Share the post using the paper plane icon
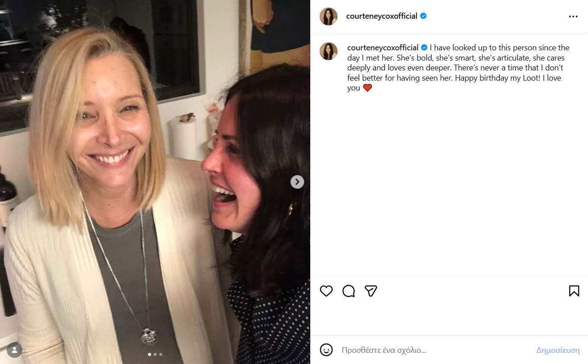 click(x=371, y=291)
